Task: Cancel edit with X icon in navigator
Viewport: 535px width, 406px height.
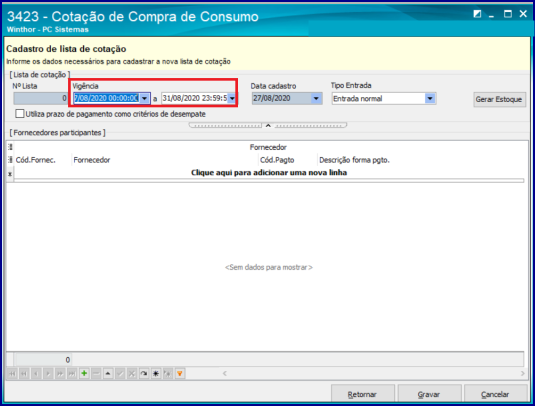Action: (132, 374)
